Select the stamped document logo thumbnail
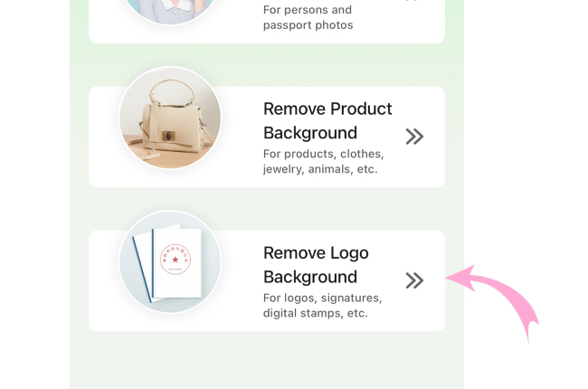The width and height of the screenshot is (588, 389). (170, 261)
